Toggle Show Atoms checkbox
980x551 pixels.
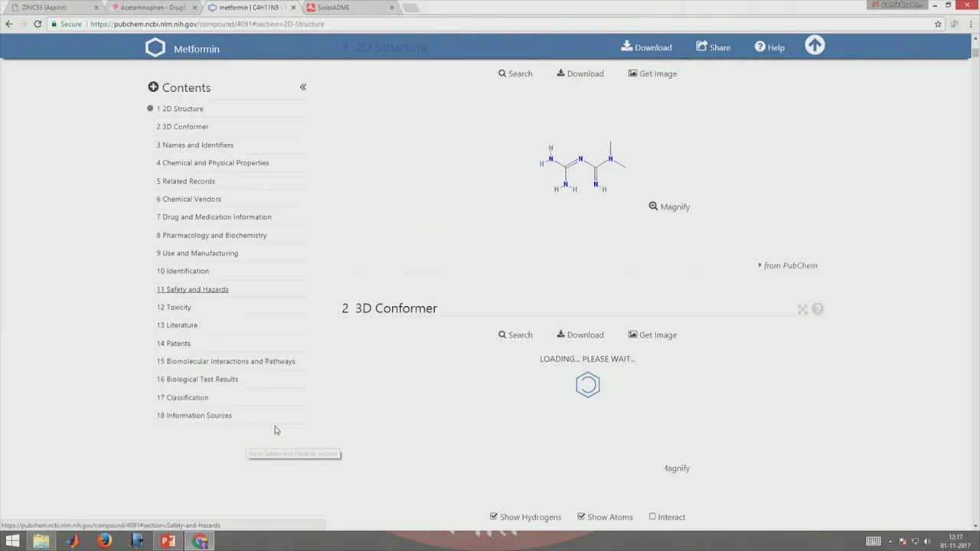pyautogui.click(x=581, y=517)
